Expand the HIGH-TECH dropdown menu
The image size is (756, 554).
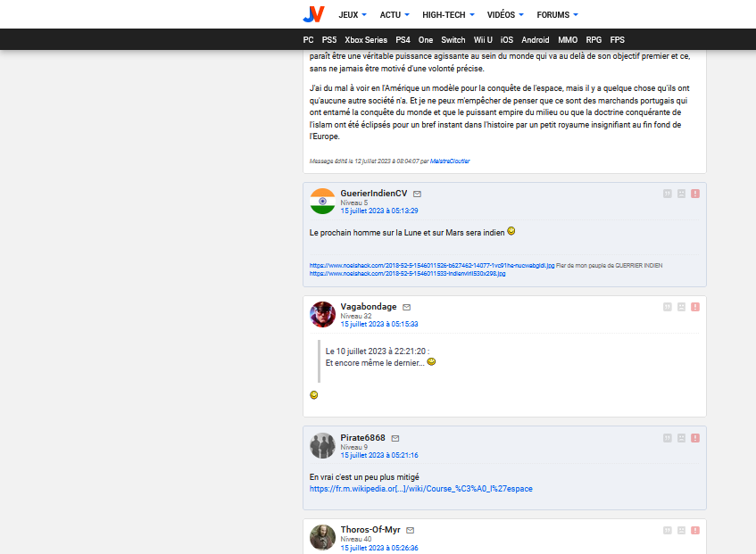(x=448, y=15)
